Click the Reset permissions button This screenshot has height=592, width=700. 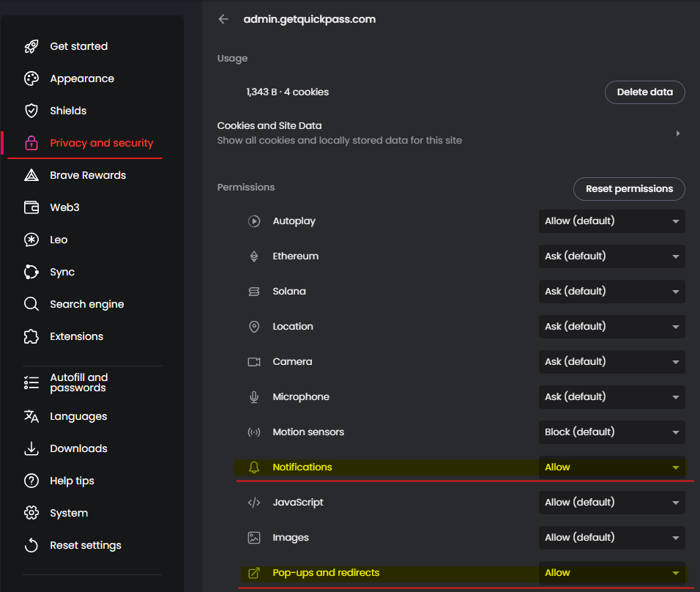(629, 188)
